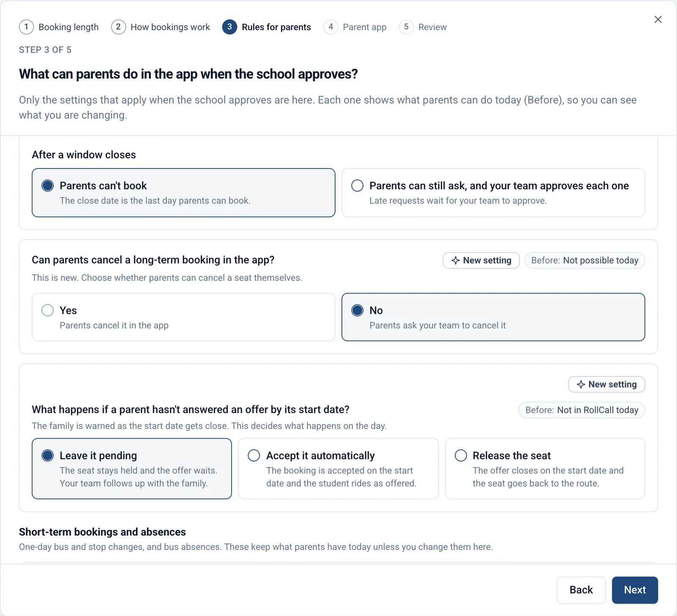Continue with the Next button
Screen dimensions: 677x616
(x=635, y=590)
